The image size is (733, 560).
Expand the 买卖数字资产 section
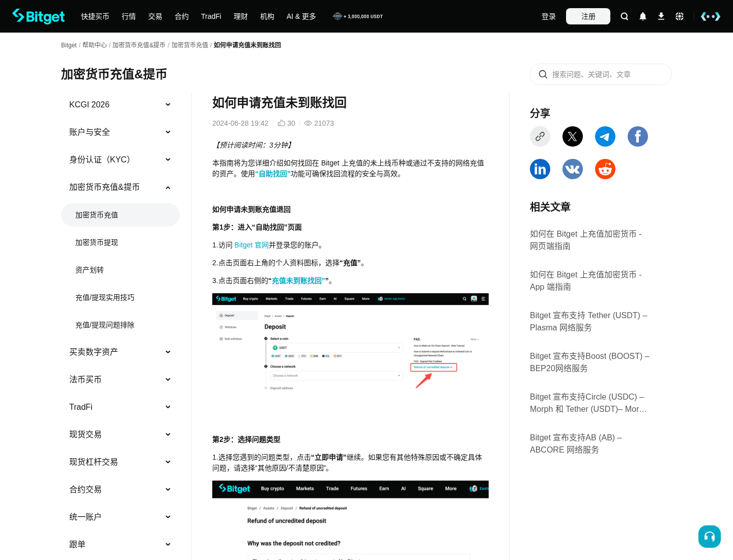[x=120, y=352]
